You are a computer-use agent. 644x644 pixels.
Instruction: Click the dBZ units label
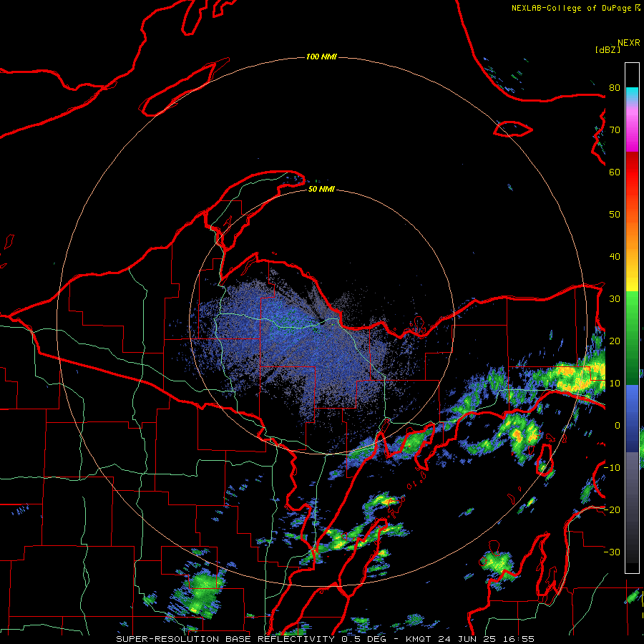[x=608, y=50]
